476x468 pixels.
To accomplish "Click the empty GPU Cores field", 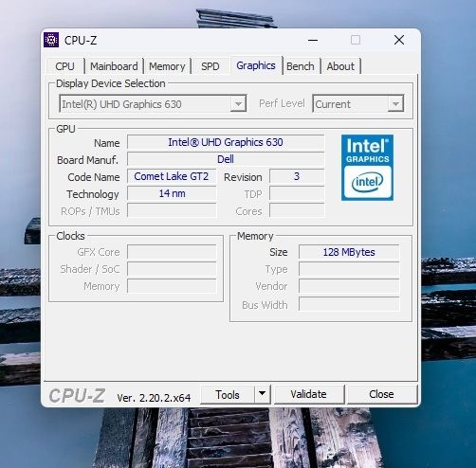I will (x=297, y=210).
